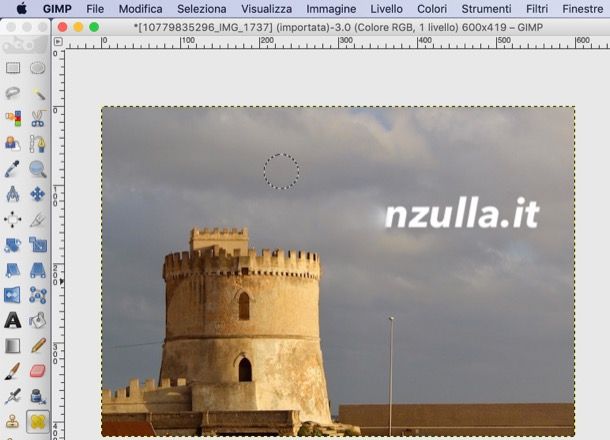Select the Flip tool

coord(12,295)
